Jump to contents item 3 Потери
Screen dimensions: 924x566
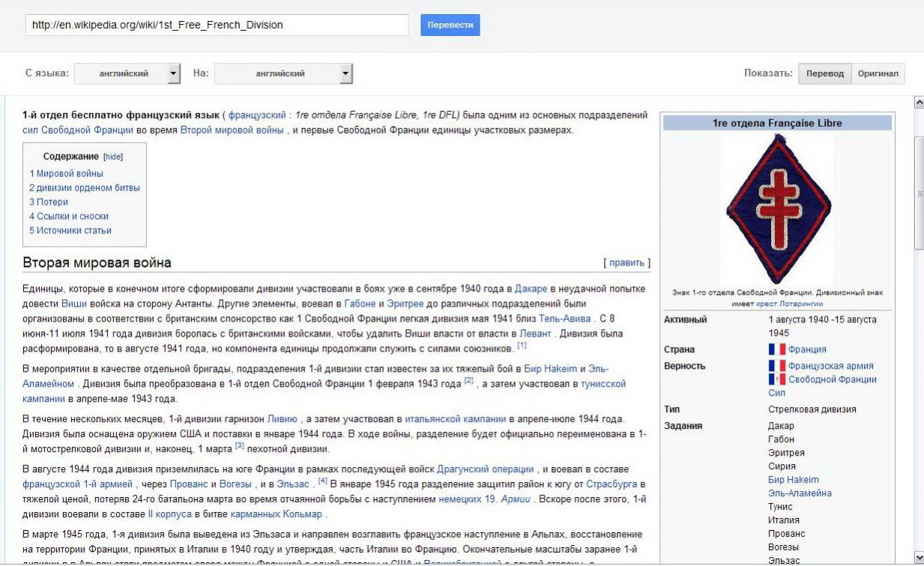pos(49,202)
